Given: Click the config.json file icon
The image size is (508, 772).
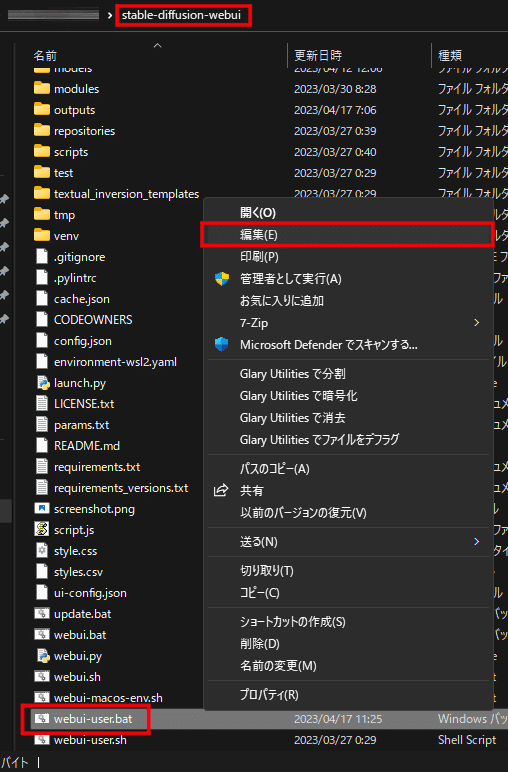Looking at the screenshot, I should point(42,341).
